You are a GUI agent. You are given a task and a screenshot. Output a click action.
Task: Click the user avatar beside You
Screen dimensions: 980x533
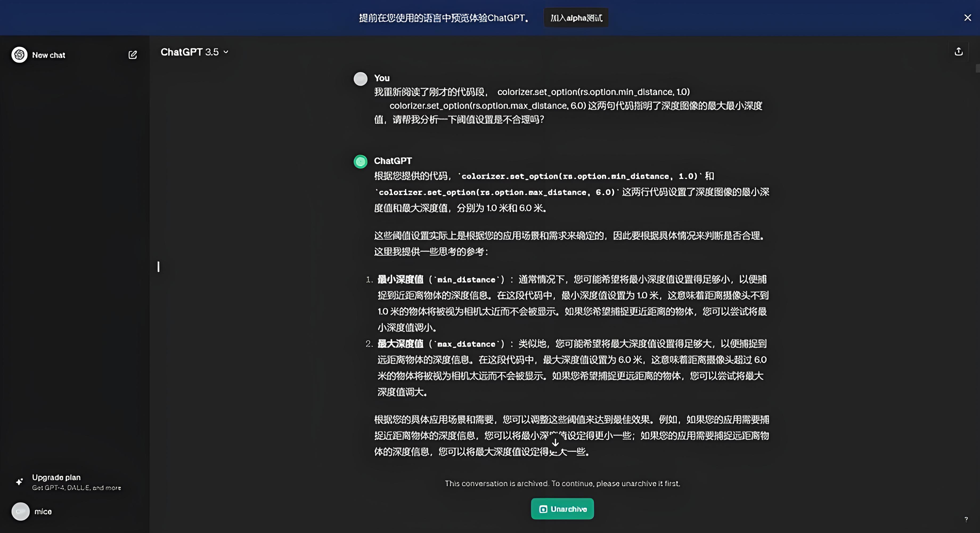coord(360,79)
